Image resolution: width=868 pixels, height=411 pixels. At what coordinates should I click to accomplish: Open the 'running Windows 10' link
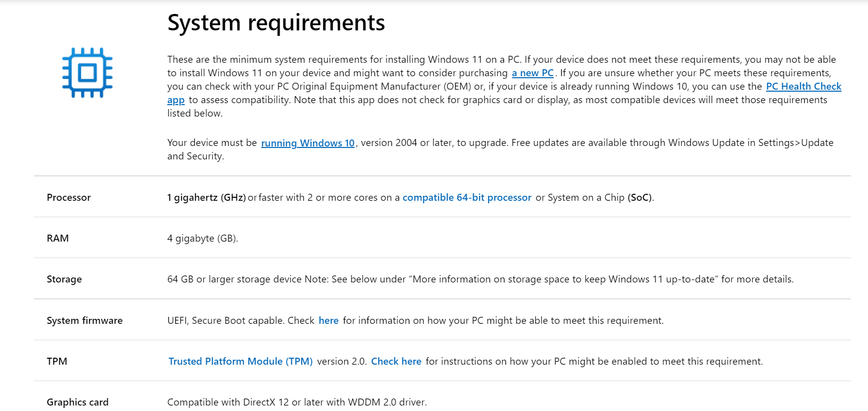pyautogui.click(x=308, y=143)
